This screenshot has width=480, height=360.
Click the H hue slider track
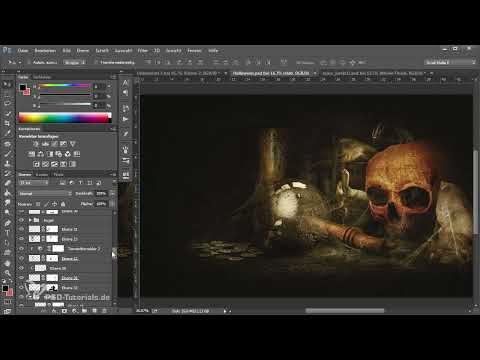pos(65,86)
